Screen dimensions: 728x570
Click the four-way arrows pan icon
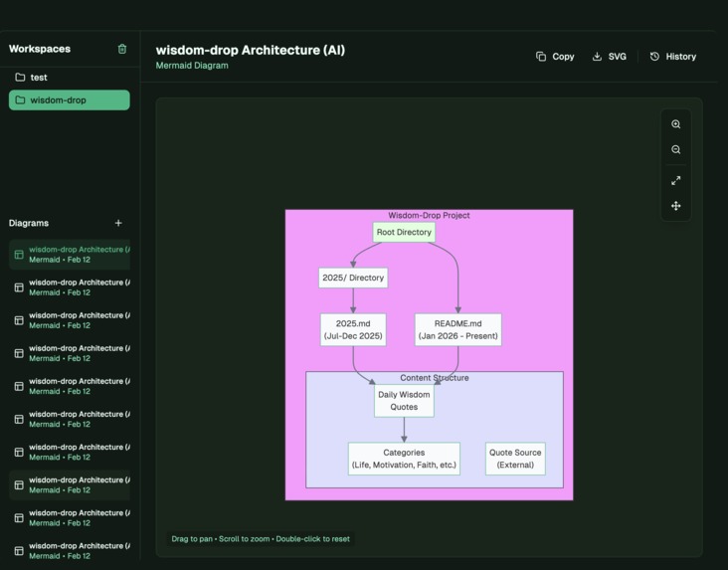[676, 206]
